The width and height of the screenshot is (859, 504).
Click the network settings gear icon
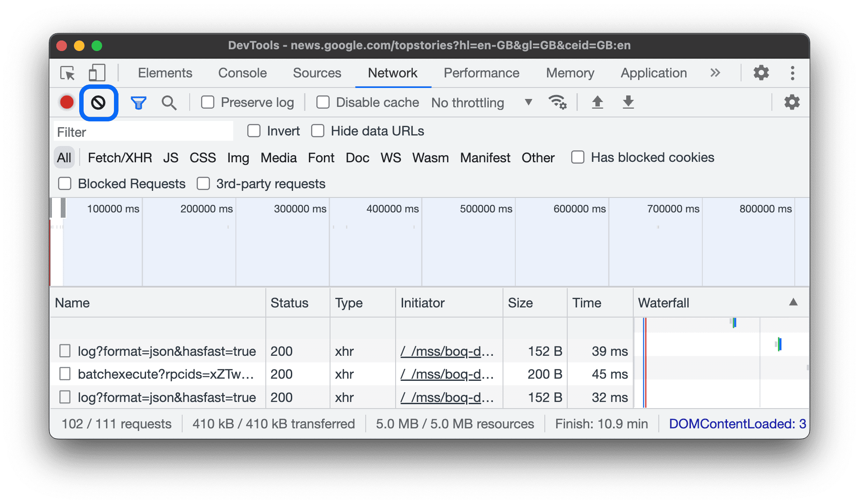click(x=793, y=102)
